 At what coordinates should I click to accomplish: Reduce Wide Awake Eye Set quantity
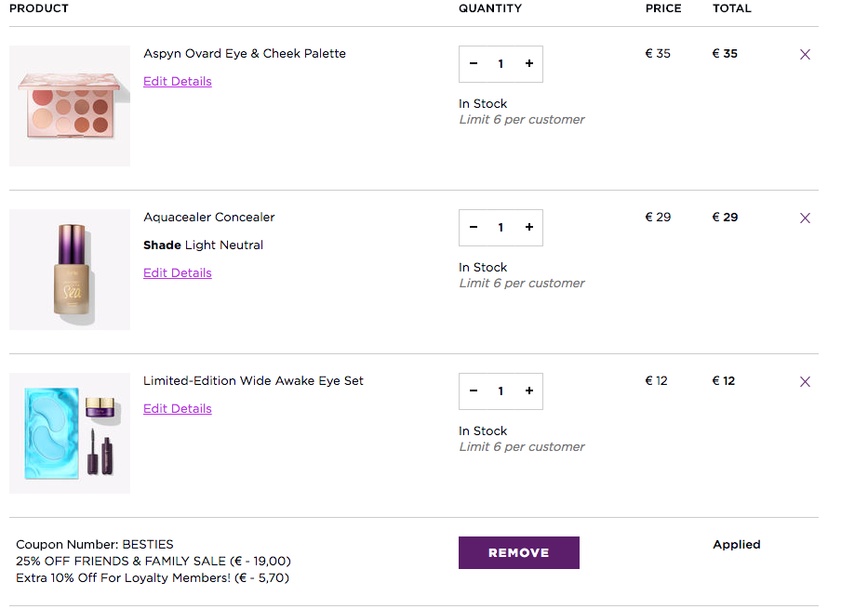(474, 391)
